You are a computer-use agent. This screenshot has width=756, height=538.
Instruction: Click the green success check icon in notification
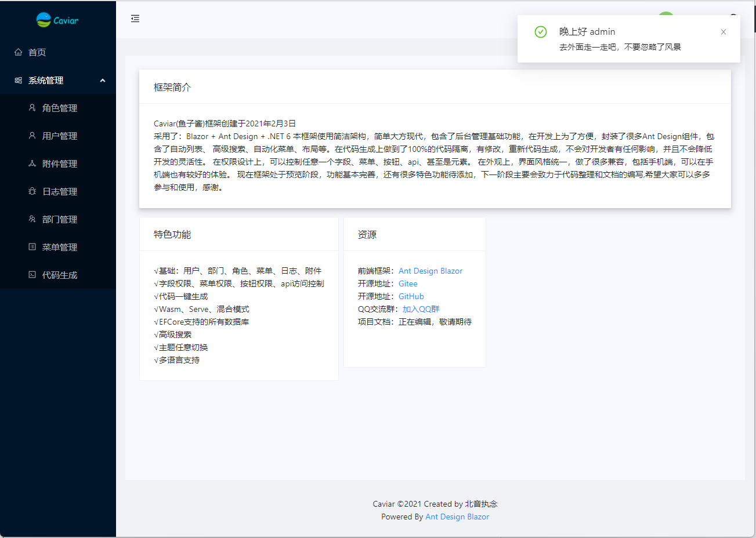click(x=541, y=32)
